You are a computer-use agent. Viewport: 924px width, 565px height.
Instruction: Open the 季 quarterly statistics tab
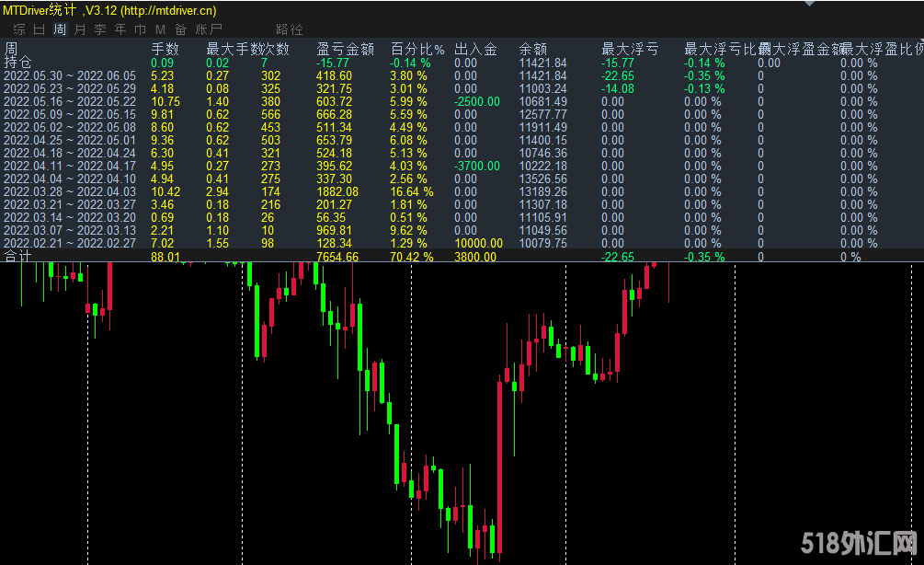click(x=99, y=29)
